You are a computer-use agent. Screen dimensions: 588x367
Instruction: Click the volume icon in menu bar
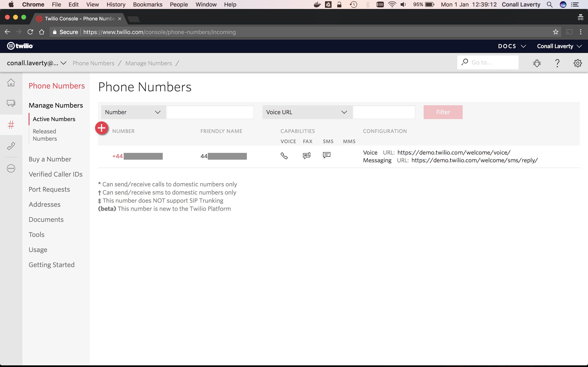coord(403,4)
